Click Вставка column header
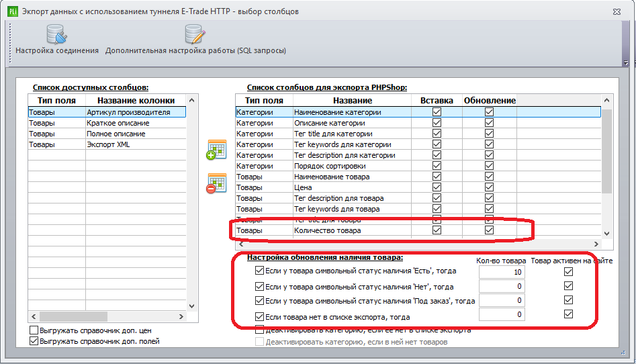The width and height of the screenshot is (636, 364). pos(437,100)
